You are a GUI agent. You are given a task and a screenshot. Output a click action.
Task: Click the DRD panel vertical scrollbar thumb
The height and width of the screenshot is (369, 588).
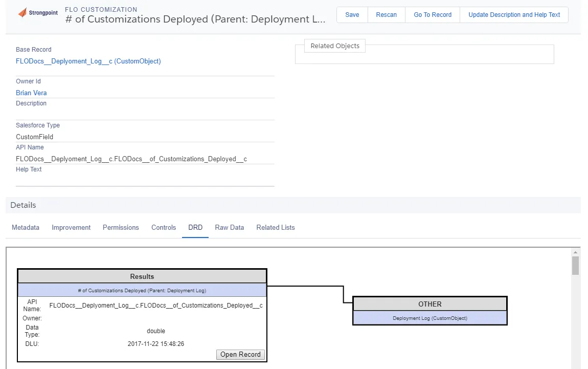pyautogui.click(x=575, y=266)
